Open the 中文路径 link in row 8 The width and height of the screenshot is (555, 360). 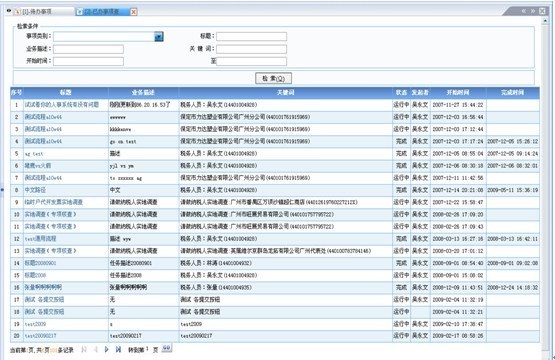click(x=35, y=190)
